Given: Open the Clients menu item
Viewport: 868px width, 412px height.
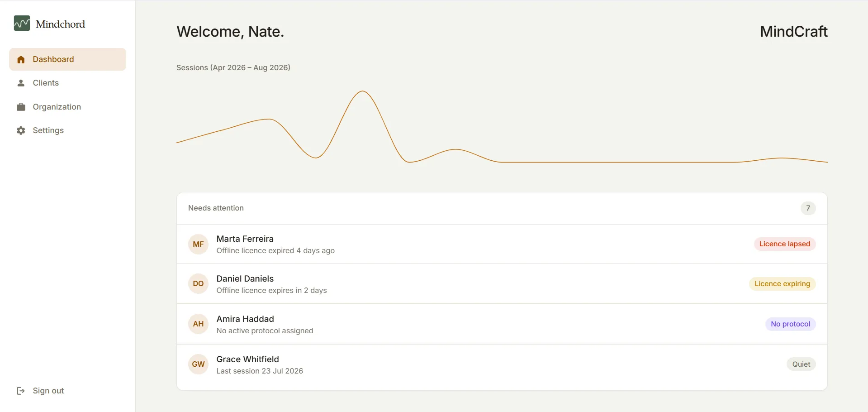Looking at the screenshot, I should [67, 83].
